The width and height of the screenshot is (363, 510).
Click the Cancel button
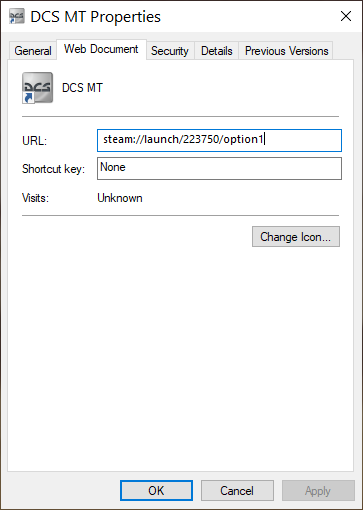point(237,490)
